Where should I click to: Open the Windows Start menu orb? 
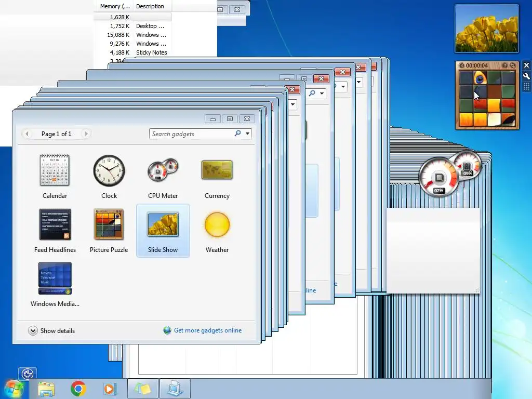[14, 389]
